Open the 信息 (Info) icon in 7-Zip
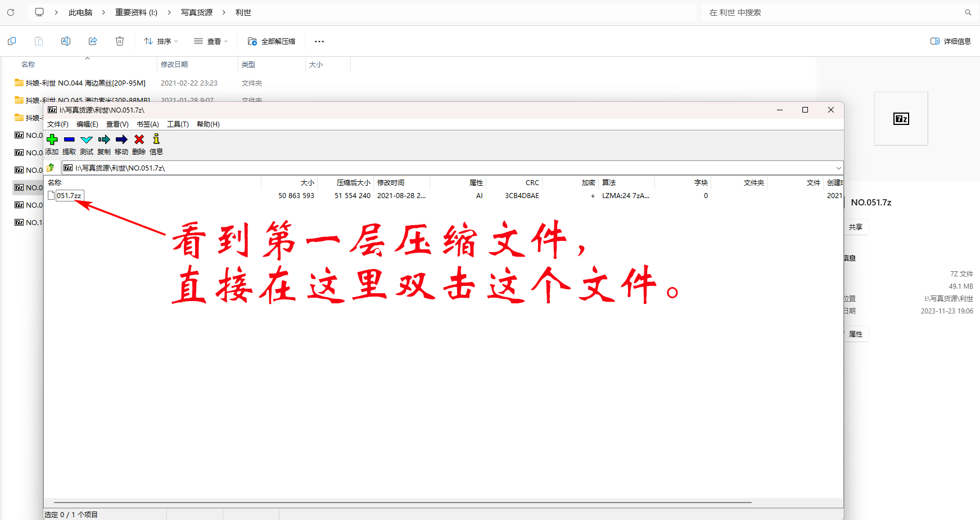The height and width of the screenshot is (520, 980). point(156,140)
